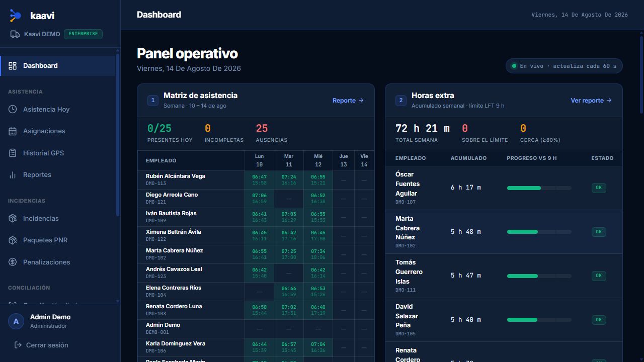The height and width of the screenshot is (362, 644).
Task: Click Tomás Guerrero Islas progress bar
Action: [x=539, y=276]
